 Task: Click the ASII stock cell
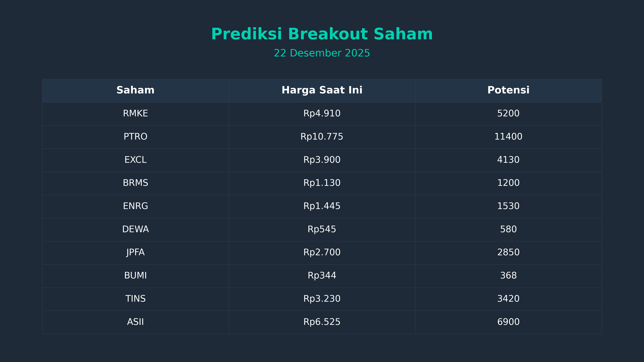tap(135, 322)
